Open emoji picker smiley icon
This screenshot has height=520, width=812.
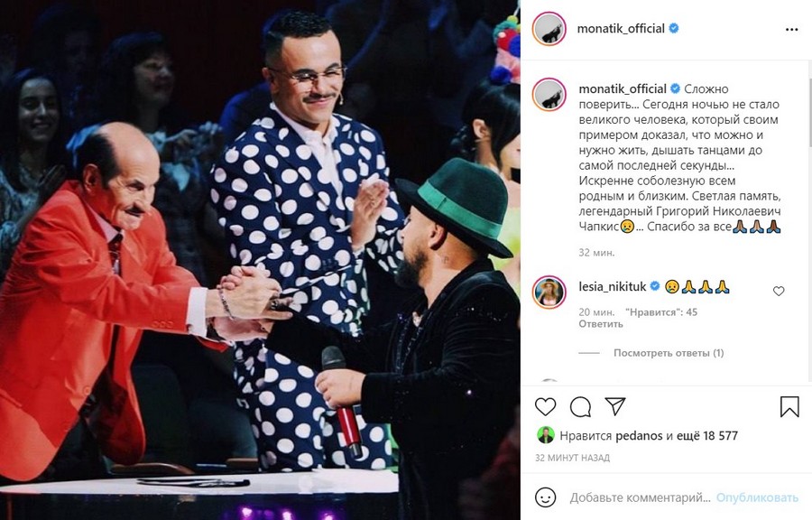click(545, 497)
